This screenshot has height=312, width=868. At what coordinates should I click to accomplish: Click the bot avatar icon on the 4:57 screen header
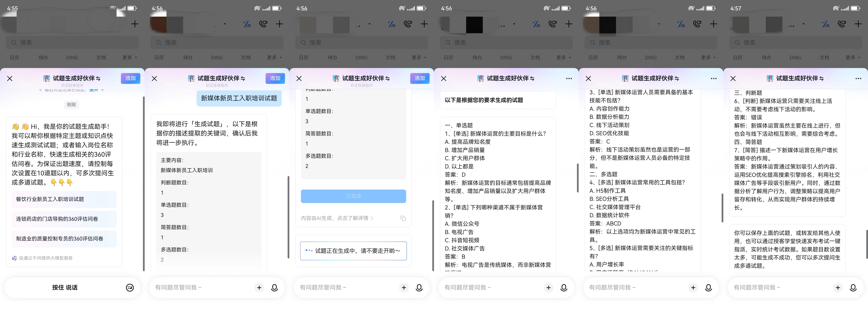[770, 78]
